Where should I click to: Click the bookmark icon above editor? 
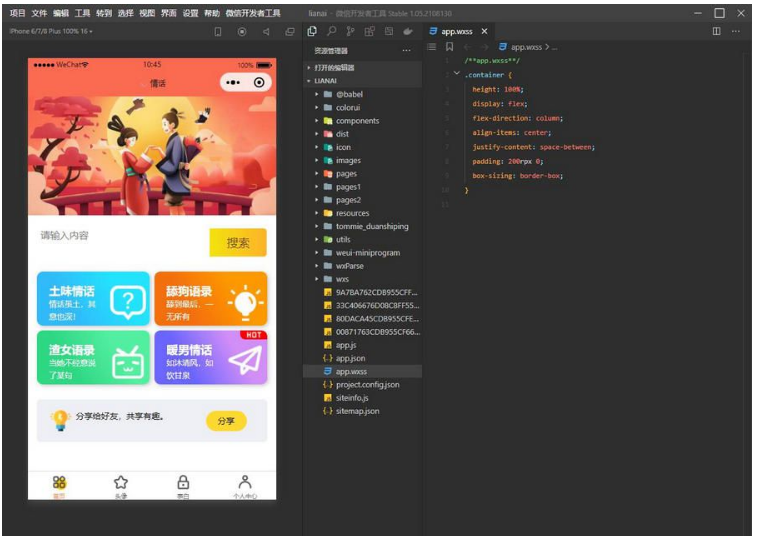(450, 47)
